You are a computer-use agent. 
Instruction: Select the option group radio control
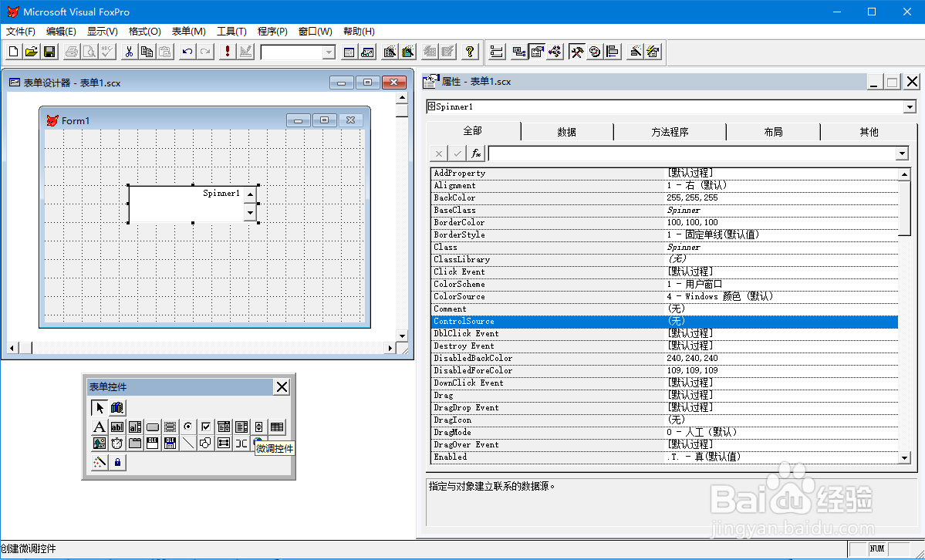[187, 427]
